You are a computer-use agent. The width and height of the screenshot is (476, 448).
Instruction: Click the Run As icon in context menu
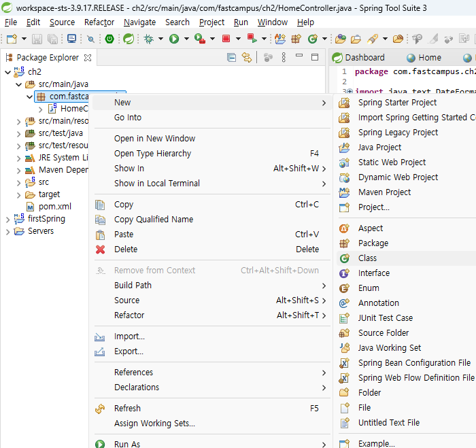tap(100, 444)
